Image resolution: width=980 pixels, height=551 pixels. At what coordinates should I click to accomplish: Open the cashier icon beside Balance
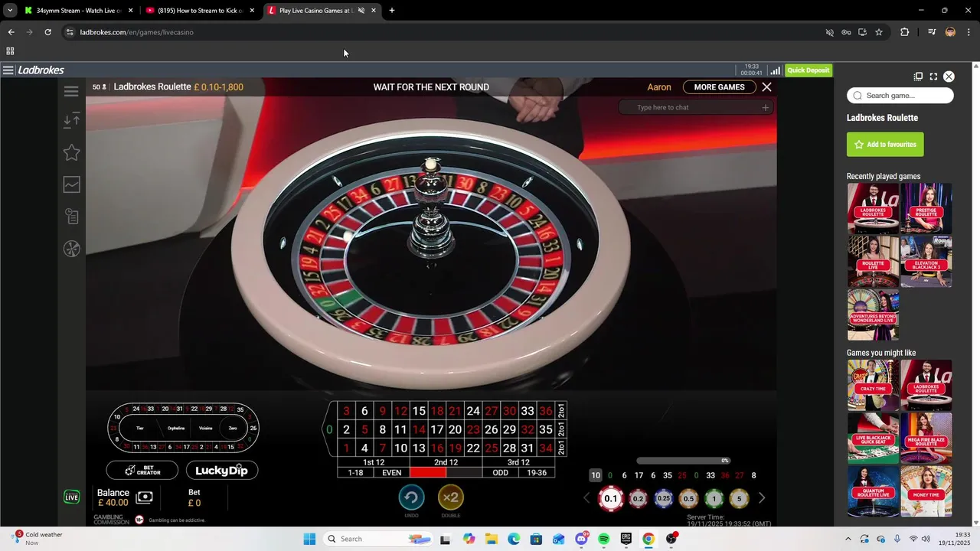coord(144,497)
